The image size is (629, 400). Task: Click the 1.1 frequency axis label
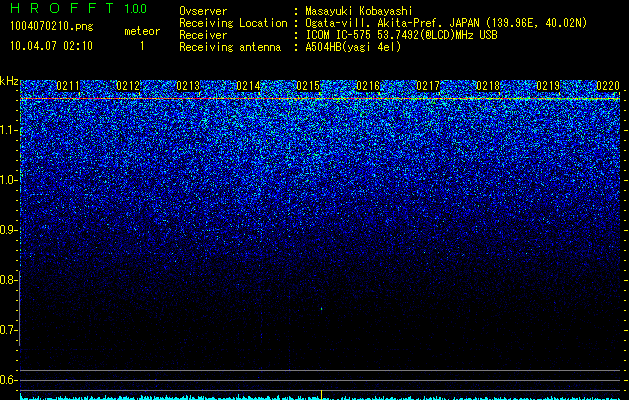pyautogui.click(x=8, y=130)
